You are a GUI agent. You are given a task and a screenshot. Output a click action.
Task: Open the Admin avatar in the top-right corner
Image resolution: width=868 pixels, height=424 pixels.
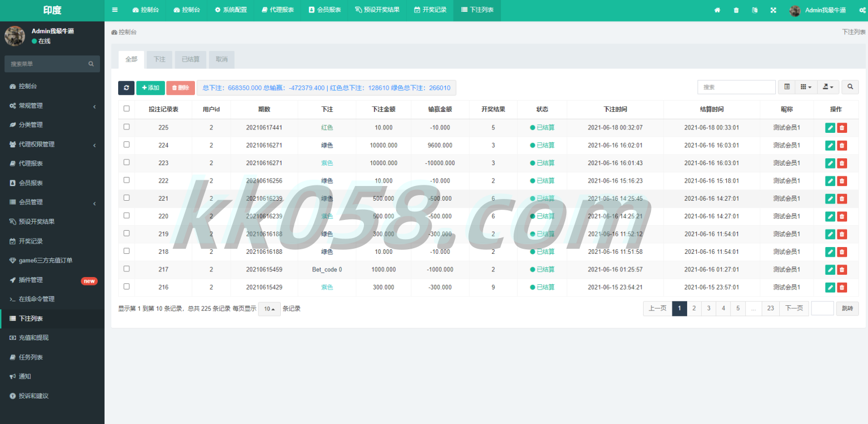click(x=795, y=10)
